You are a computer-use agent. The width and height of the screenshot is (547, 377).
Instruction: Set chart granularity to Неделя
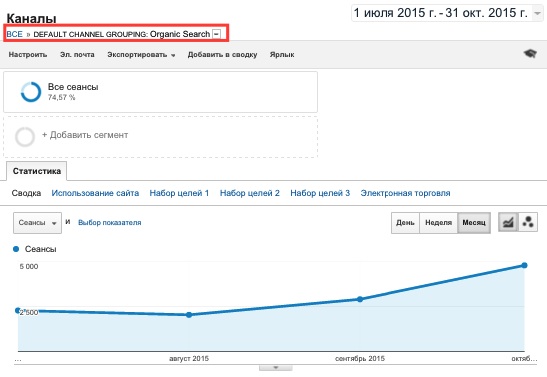click(x=439, y=223)
